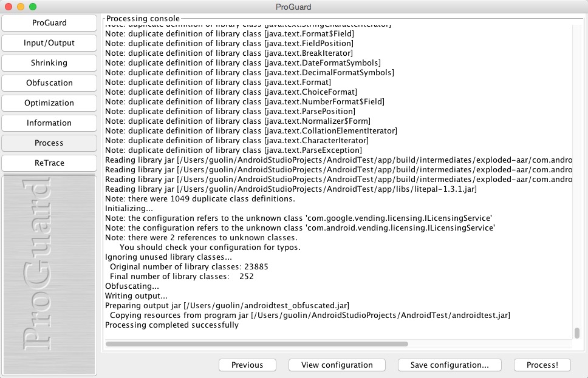Open the Optimization tab
588x378 pixels.
[x=49, y=103]
